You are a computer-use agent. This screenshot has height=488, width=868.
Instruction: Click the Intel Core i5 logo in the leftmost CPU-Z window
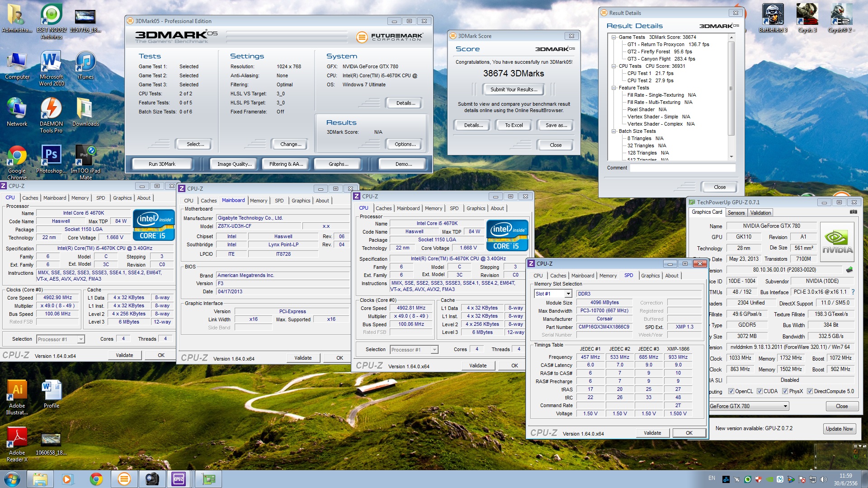point(154,225)
